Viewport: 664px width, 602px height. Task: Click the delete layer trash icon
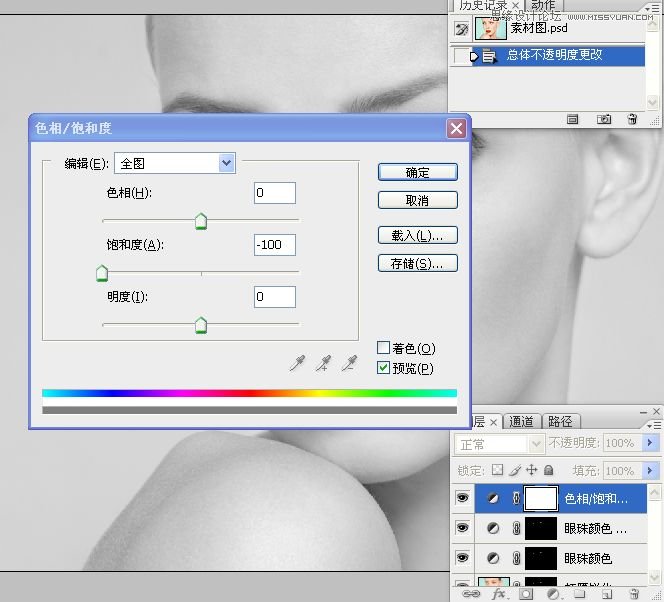pyautogui.click(x=632, y=594)
